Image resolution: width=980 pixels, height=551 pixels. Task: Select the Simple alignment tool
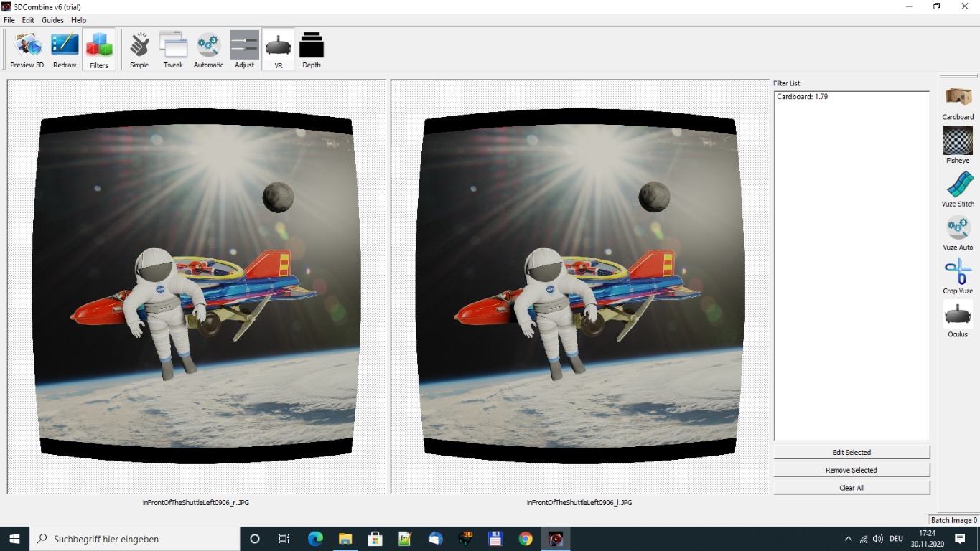pos(139,50)
